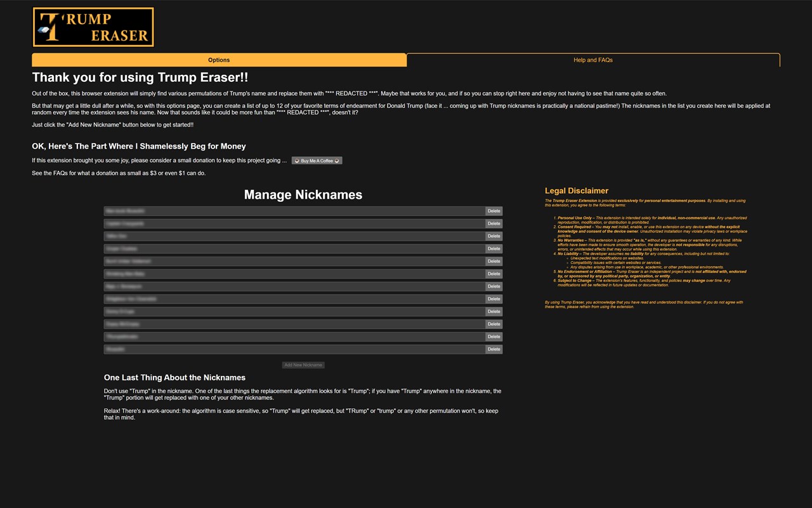The image size is (812, 508).
Task: Click 'Thank you for using Trump Eraser!!' heading
Action: point(140,77)
